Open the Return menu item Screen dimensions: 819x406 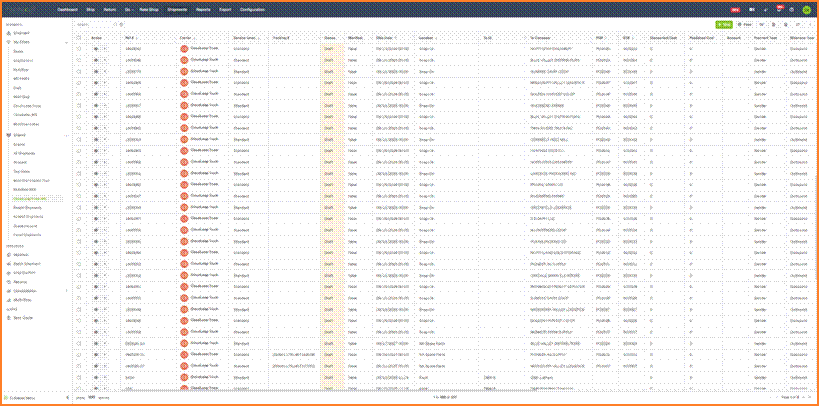(110, 9)
